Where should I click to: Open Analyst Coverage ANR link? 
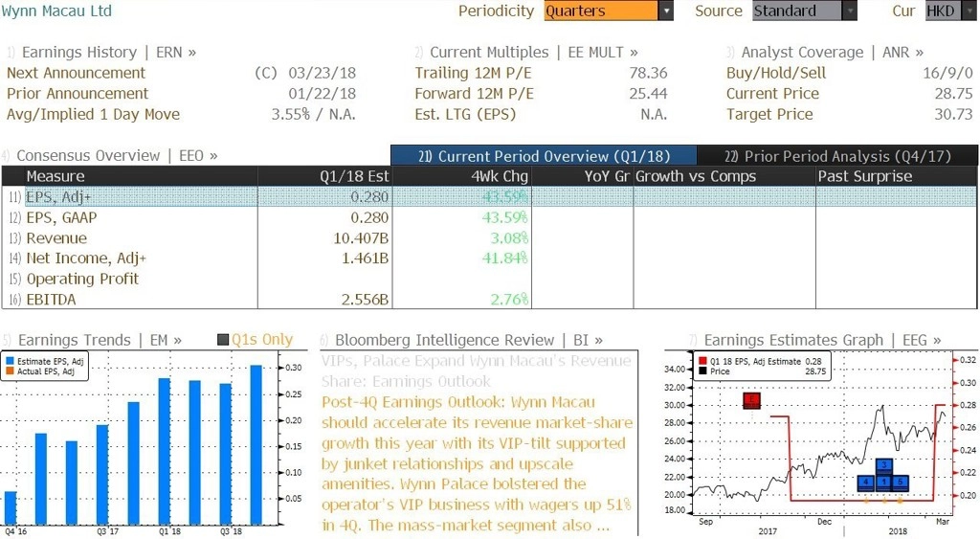tap(832, 52)
